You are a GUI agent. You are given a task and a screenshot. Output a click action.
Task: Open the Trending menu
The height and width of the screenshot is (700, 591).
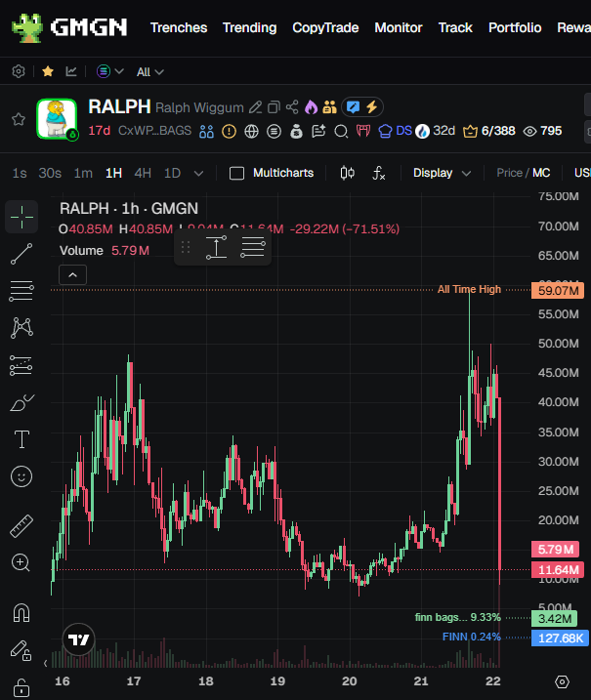coord(250,27)
